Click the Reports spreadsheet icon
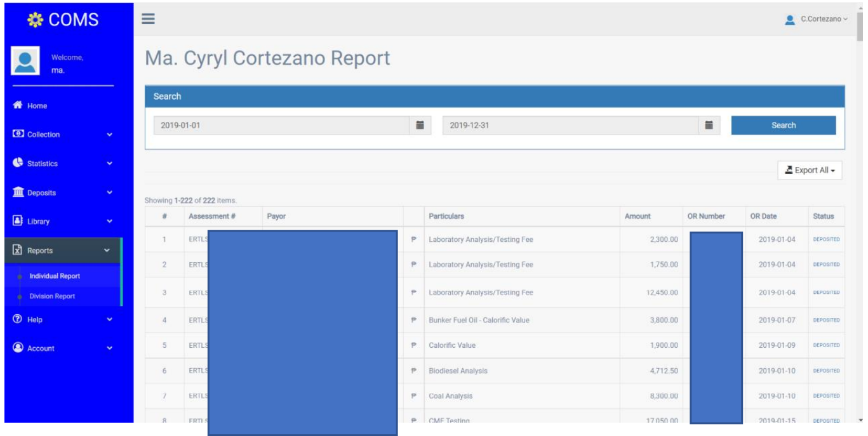 pyautogui.click(x=17, y=251)
